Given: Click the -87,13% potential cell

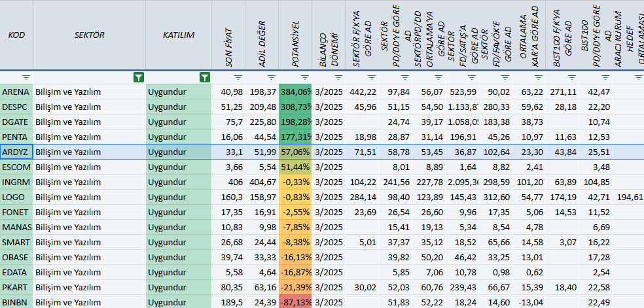Looking at the screenshot, I should tap(295, 302).
